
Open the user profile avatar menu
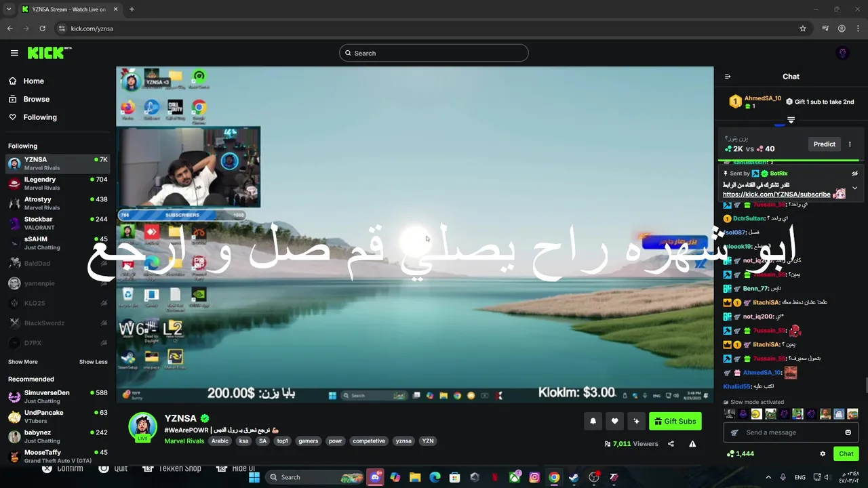click(843, 53)
